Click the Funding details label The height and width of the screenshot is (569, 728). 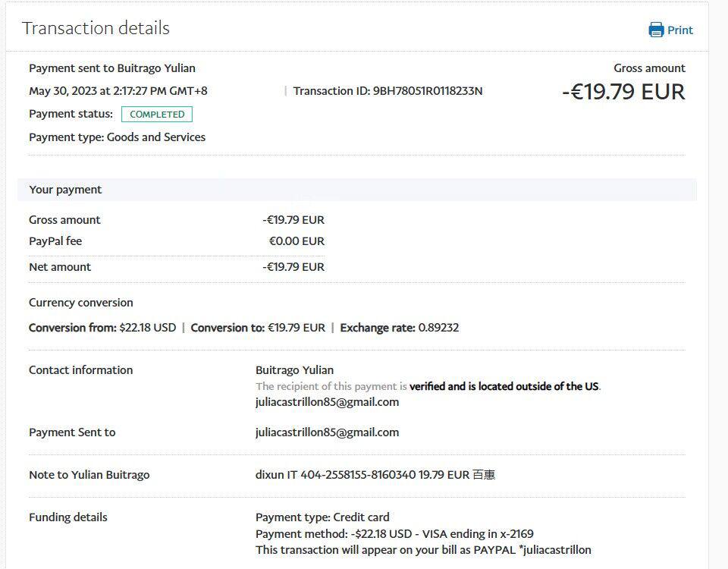(x=68, y=517)
